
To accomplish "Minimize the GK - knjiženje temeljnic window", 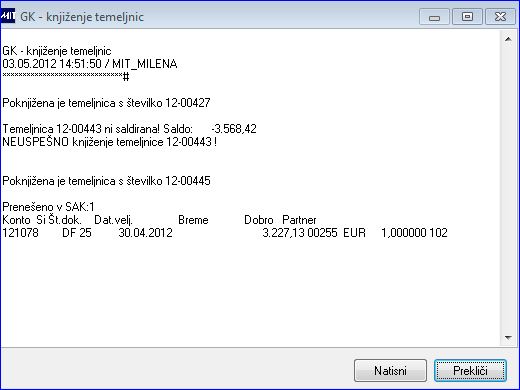I will click(434, 17).
